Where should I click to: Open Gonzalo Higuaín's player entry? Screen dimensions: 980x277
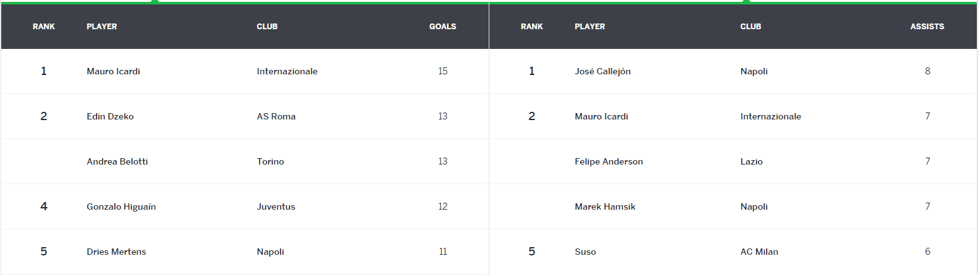point(121,206)
